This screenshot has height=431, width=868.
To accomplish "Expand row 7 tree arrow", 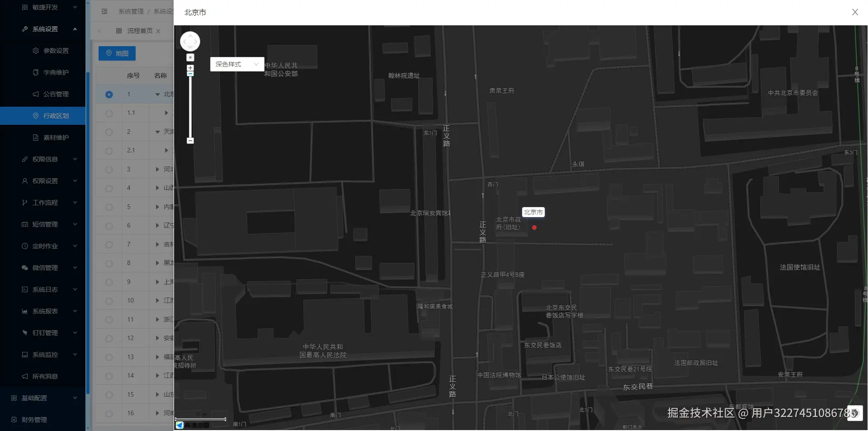I will pos(157,245).
